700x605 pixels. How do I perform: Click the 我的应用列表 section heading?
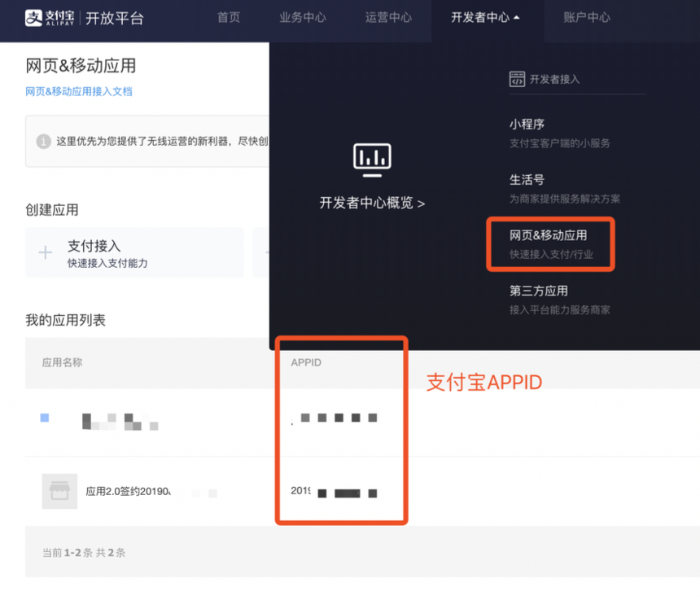pos(65,320)
